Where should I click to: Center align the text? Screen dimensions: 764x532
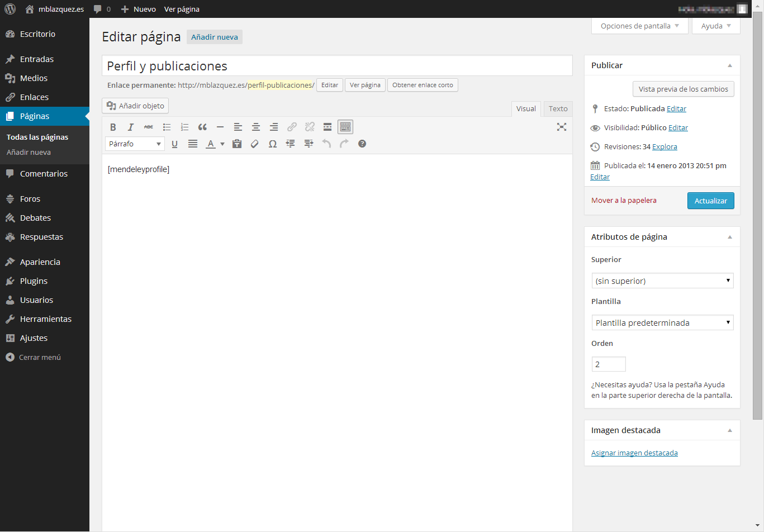coord(256,127)
